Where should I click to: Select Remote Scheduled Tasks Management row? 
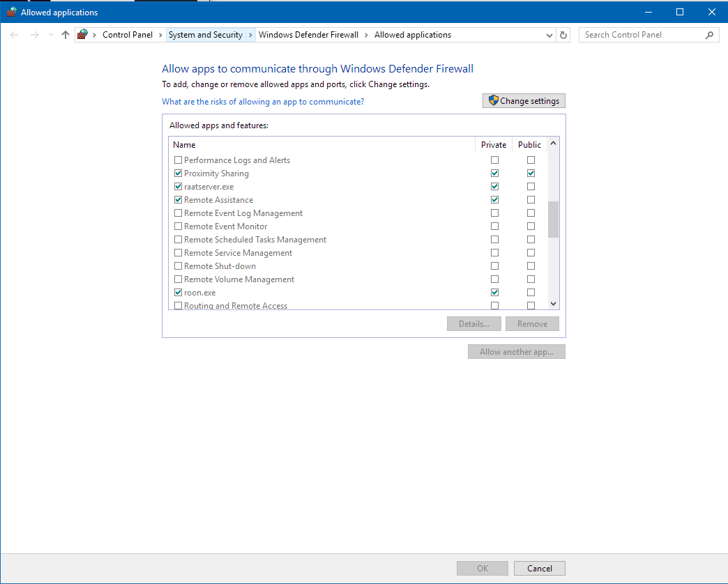(x=358, y=239)
